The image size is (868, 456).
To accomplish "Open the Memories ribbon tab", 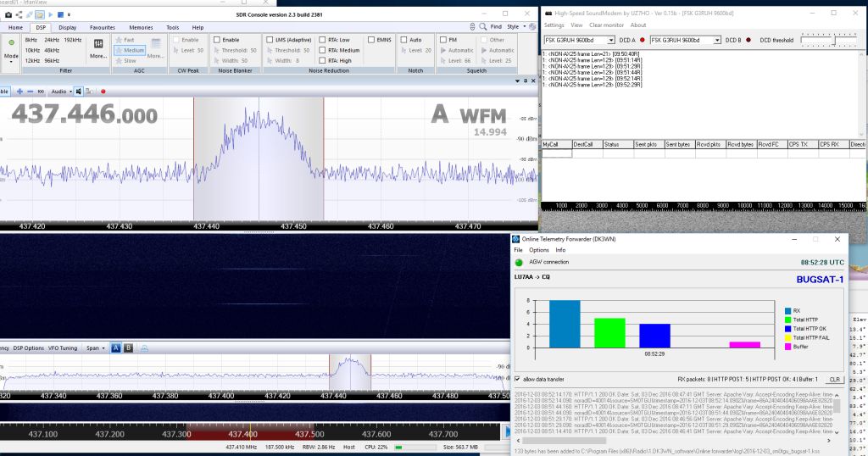I will coord(142,27).
